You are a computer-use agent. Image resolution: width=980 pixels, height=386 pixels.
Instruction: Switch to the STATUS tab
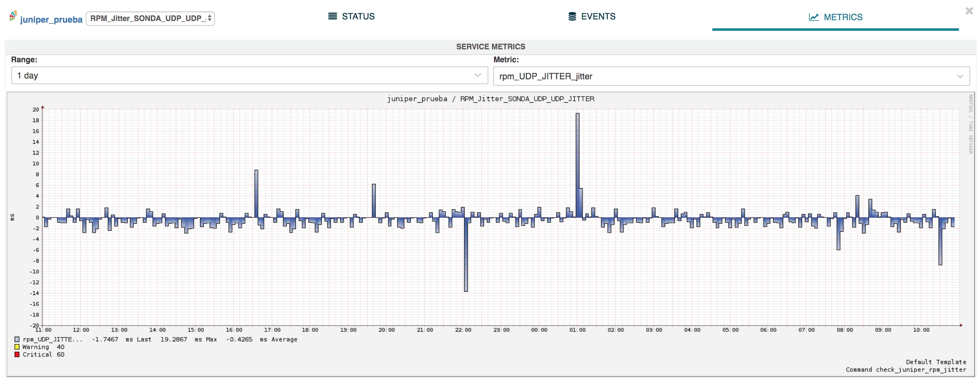pyautogui.click(x=351, y=17)
